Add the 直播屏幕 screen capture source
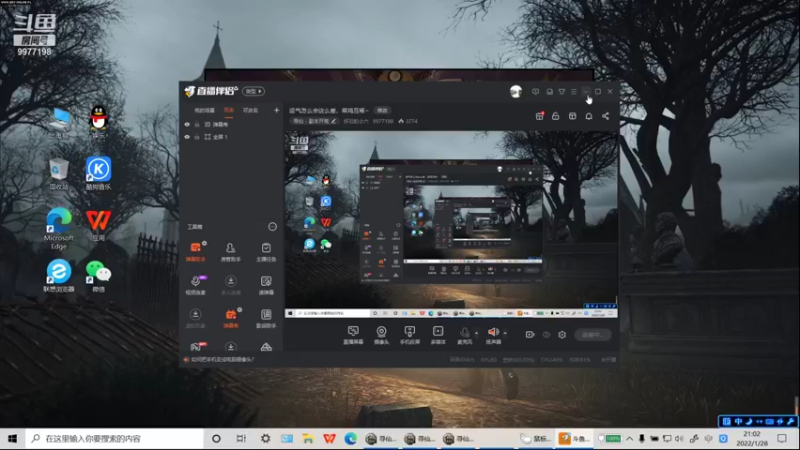The image size is (800, 450). tap(353, 335)
